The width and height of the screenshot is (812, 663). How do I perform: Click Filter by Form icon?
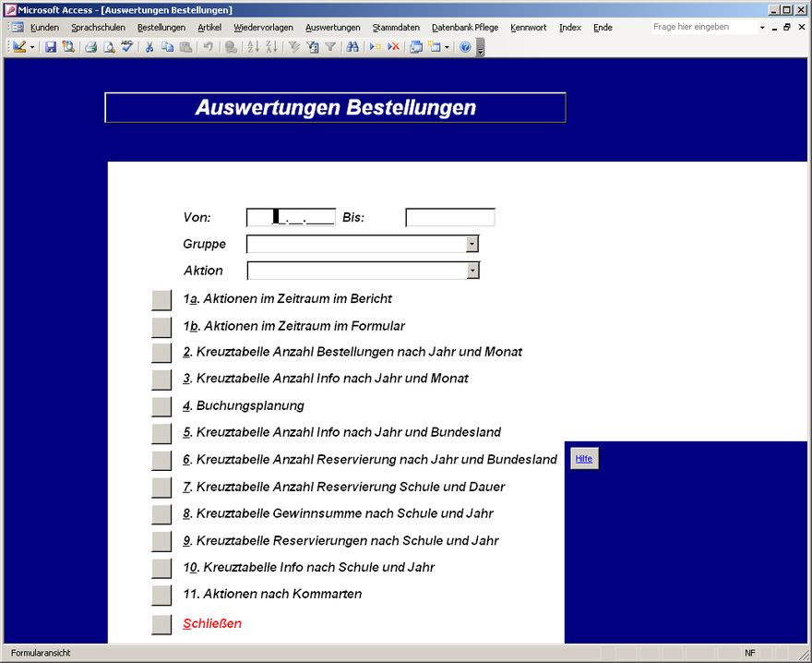(x=312, y=47)
